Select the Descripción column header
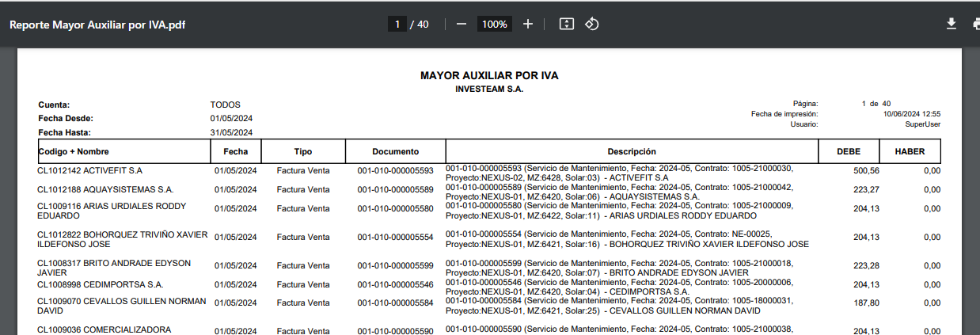Image resolution: width=980 pixels, height=335 pixels. (632, 151)
